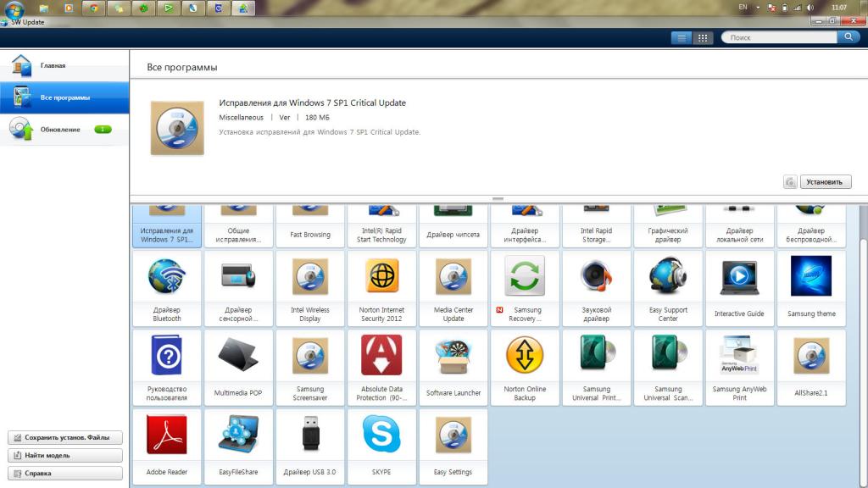Click the Поиск search field
The width and height of the screenshot is (868, 488).
pyautogui.click(x=780, y=37)
